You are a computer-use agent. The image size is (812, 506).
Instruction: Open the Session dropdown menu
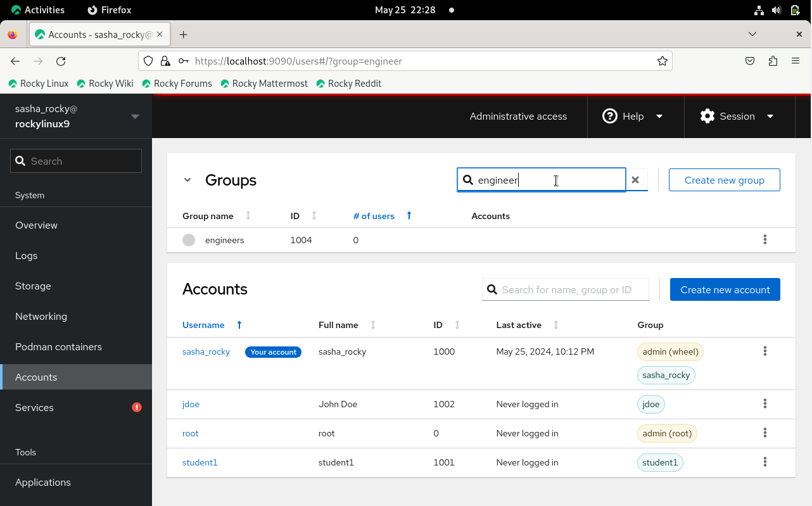point(737,116)
